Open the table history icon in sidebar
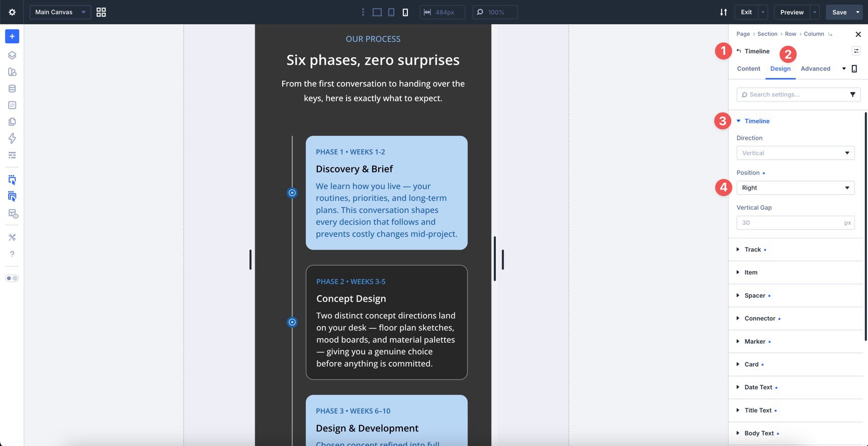868x446 pixels. point(13,214)
